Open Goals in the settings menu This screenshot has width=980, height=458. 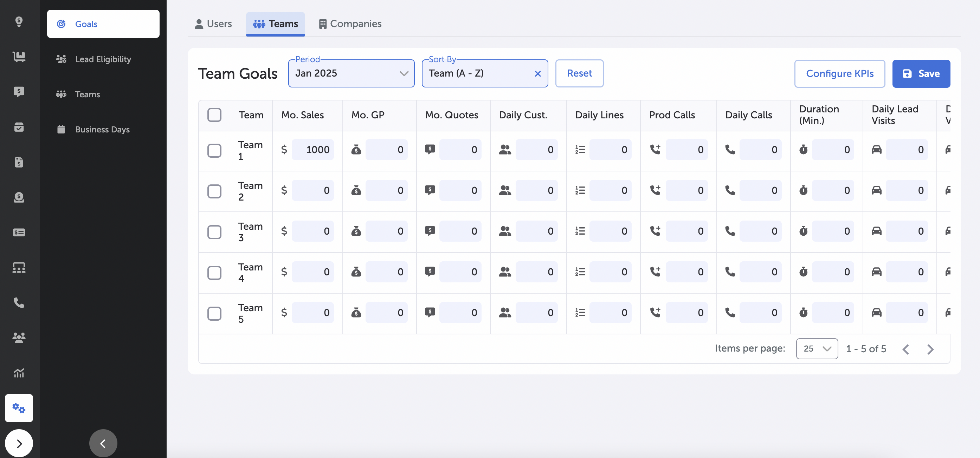[103, 24]
